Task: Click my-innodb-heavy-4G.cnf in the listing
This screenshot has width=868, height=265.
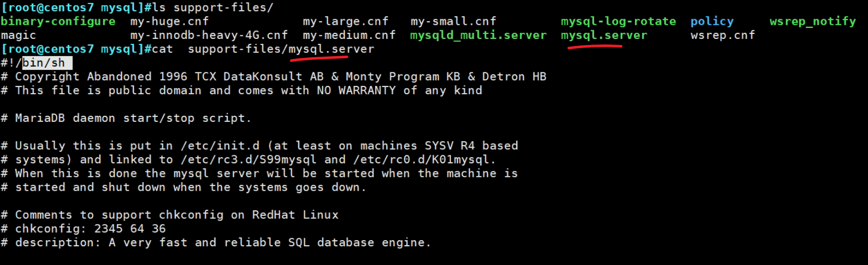Action: 209,35
